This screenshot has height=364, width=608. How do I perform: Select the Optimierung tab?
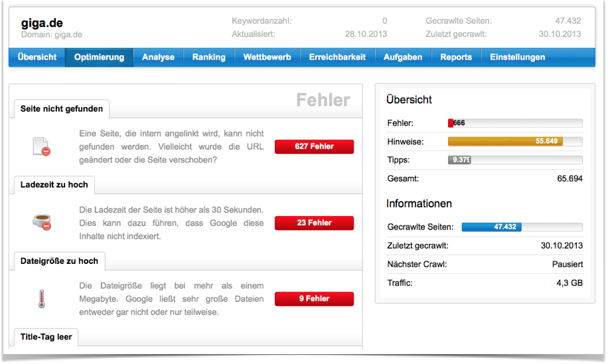pyautogui.click(x=99, y=57)
